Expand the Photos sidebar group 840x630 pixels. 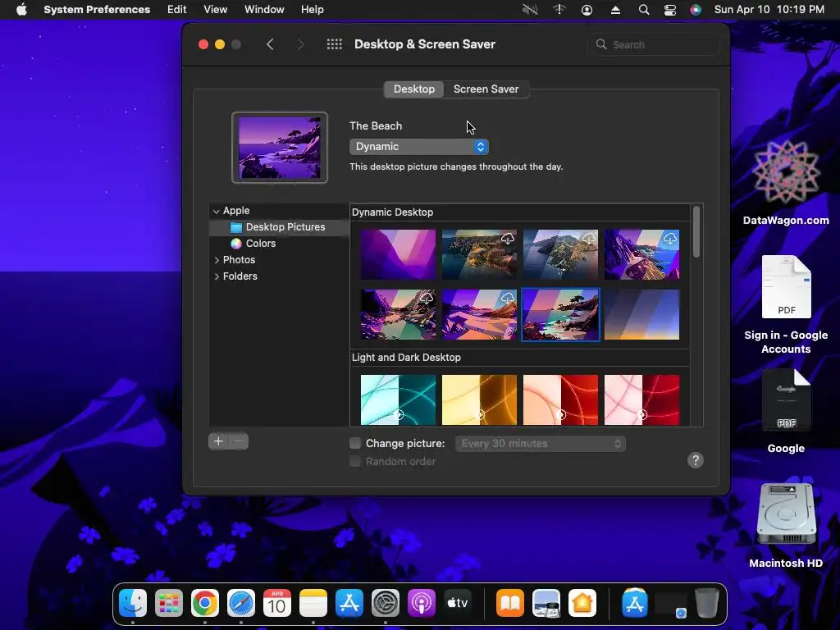pyautogui.click(x=217, y=260)
